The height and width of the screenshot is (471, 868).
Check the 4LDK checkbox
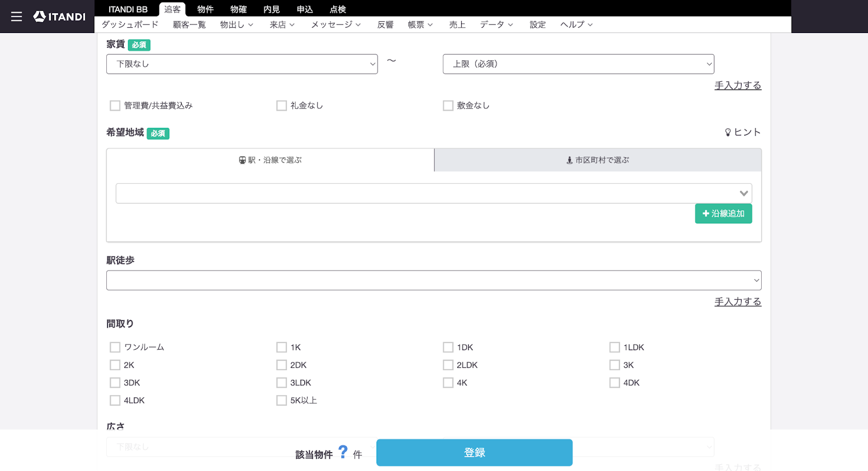pos(115,401)
